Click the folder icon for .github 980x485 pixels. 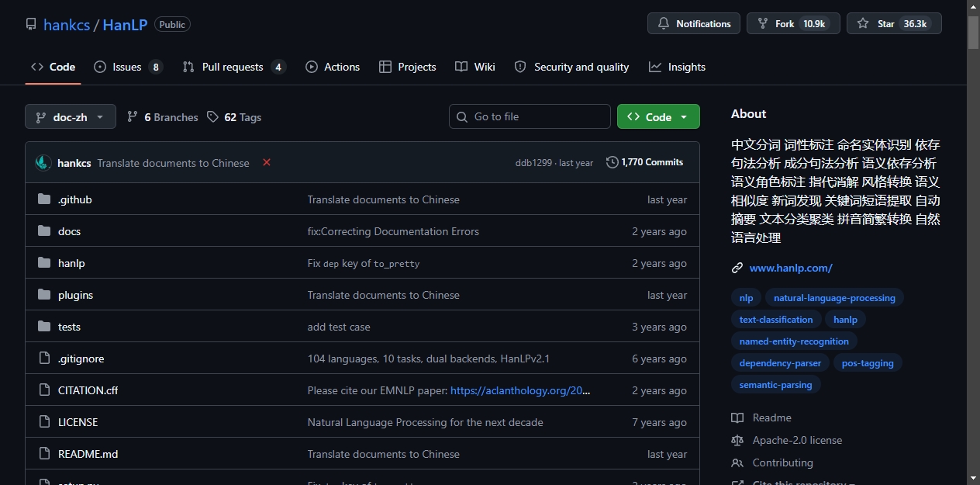click(x=44, y=199)
